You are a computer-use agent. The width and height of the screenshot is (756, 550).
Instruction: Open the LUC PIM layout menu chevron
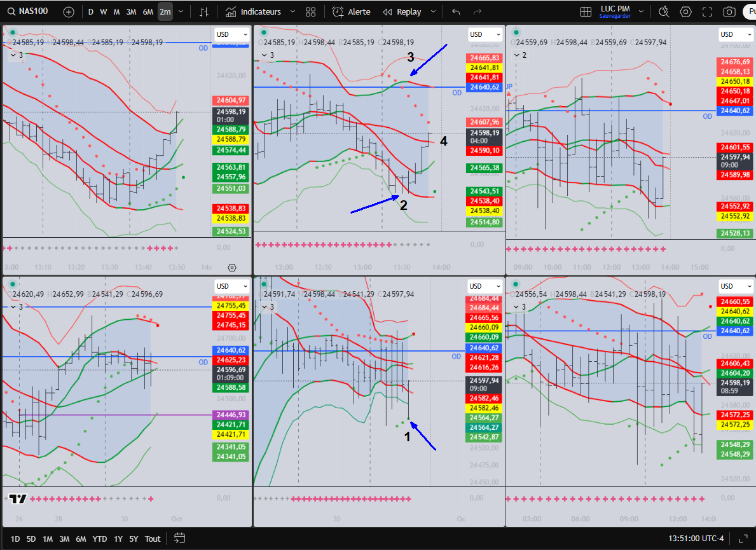[642, 11]
